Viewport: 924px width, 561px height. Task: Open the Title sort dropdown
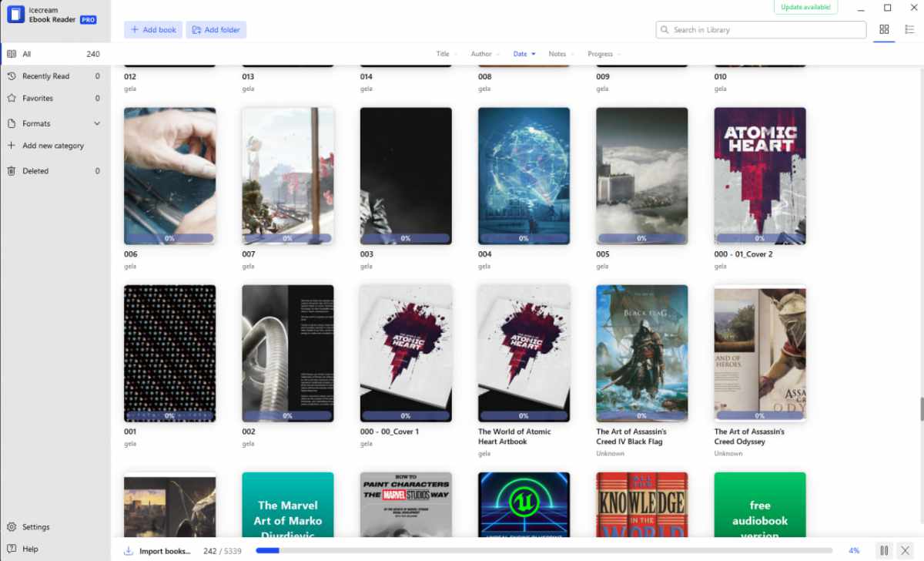(447, 54)
